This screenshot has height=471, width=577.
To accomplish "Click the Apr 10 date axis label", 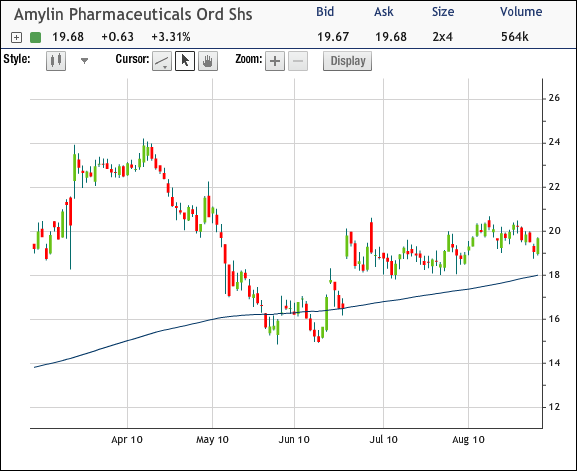I will point(127,439).
